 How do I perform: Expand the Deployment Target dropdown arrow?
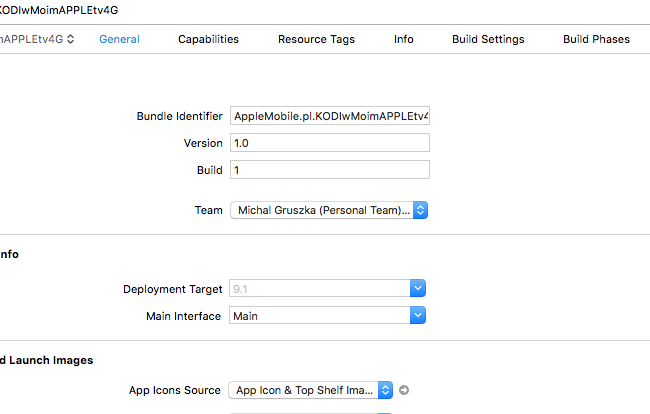pos(419,288)
